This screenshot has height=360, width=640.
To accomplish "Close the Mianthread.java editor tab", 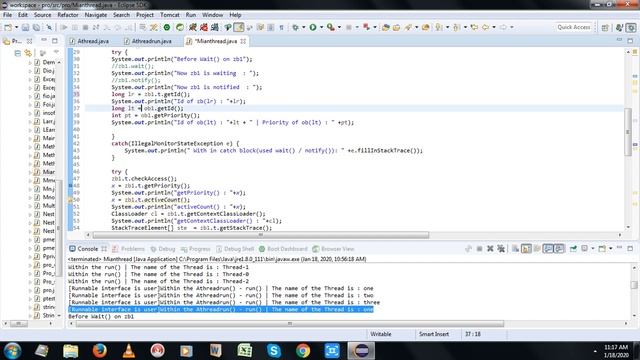I will point(244,41).
